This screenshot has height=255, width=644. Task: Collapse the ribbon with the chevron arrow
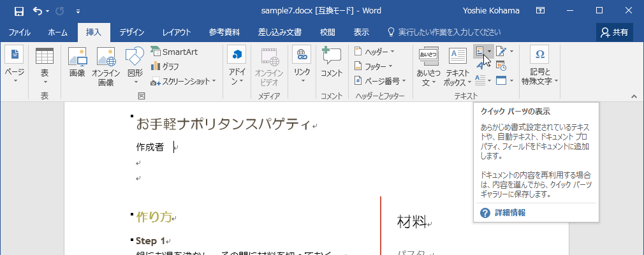click(x=634, y=96)
